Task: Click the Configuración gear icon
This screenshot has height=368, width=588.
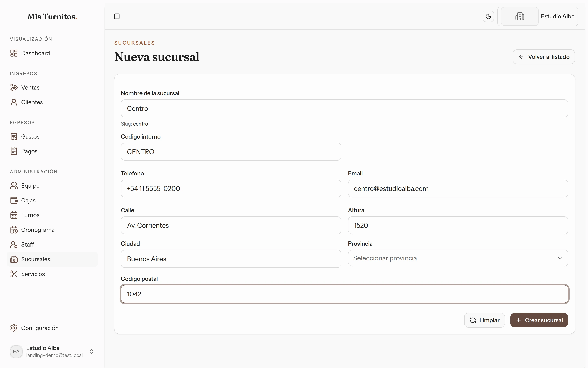Action: tap(14, 328)
